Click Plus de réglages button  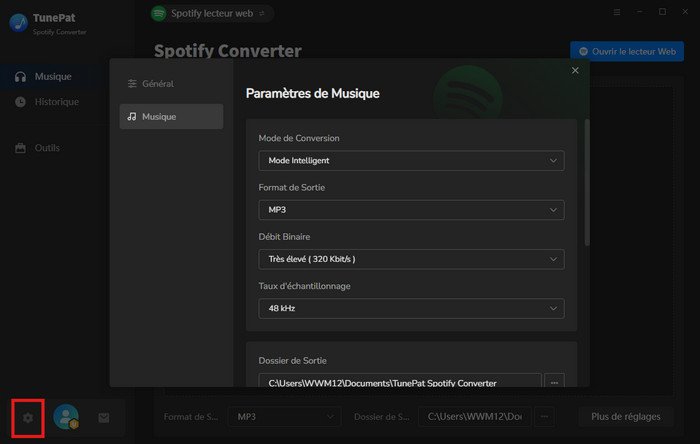pos(625,417)
